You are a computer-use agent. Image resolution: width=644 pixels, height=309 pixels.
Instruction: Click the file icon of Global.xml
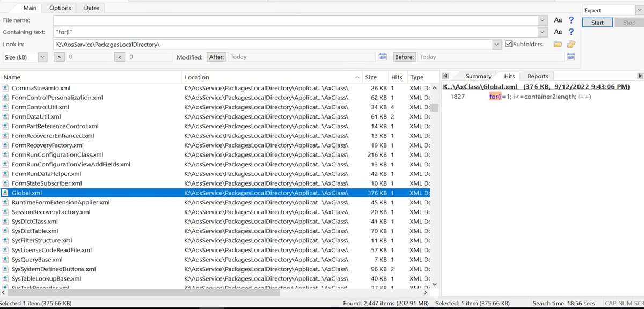[x=6, y=193]
